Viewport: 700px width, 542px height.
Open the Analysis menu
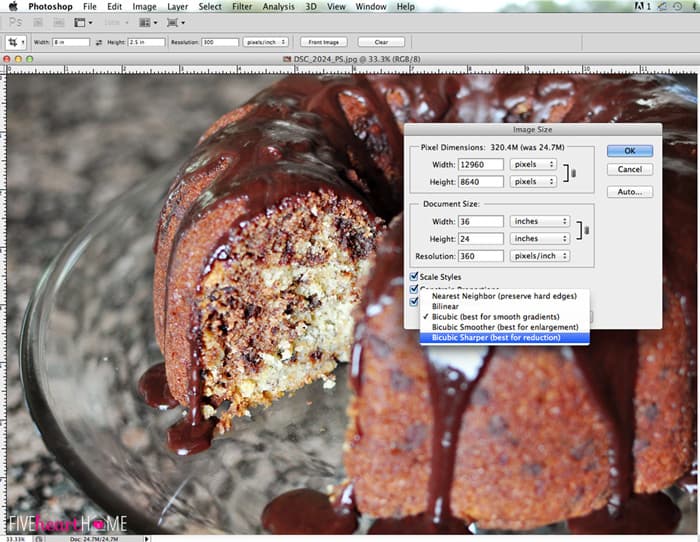279,6
